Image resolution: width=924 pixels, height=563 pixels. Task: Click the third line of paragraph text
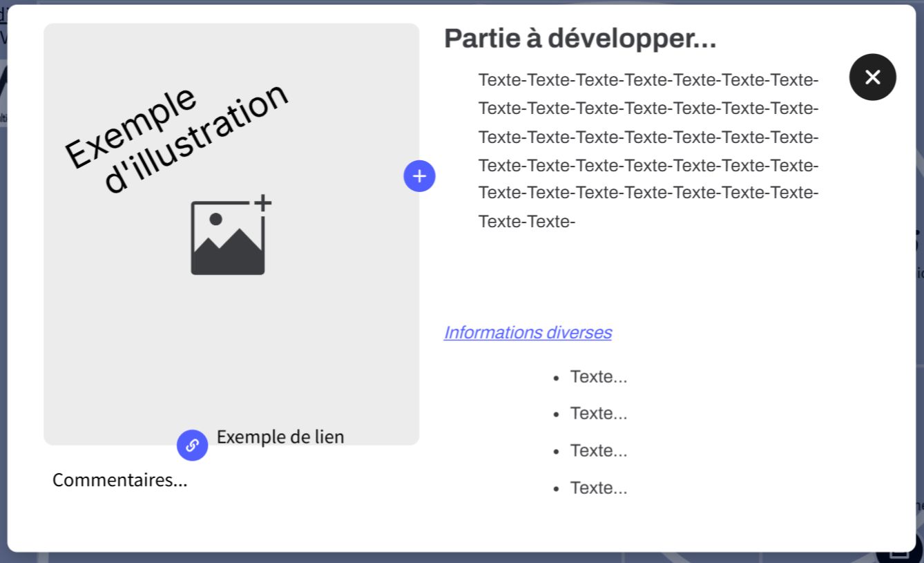tap(648, 137)
